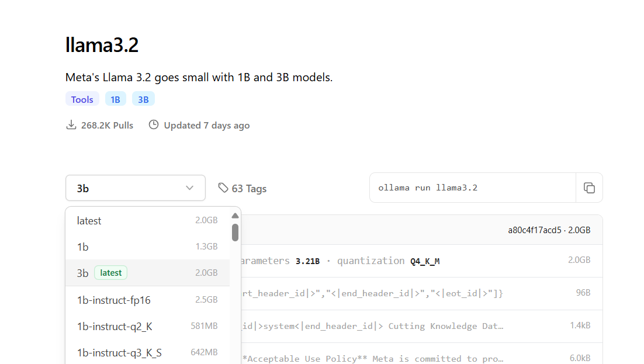644x364 pixels.
Task: Click the download pulls icon
Action: [x=71, y=125]
